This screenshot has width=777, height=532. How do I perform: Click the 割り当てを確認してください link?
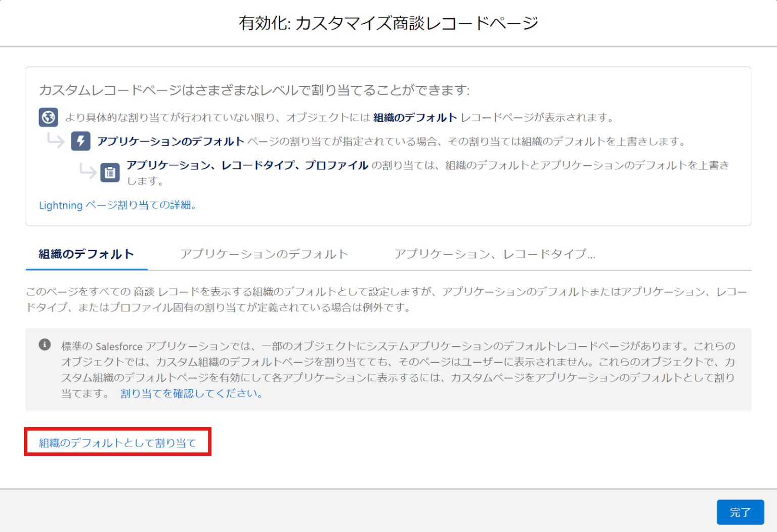click(x=191, y=394)
